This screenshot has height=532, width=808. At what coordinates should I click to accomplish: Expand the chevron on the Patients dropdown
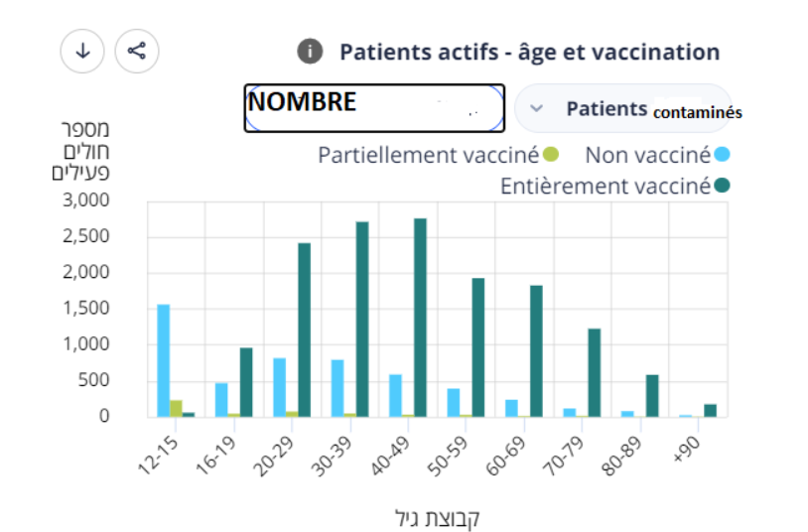[537, 109]
